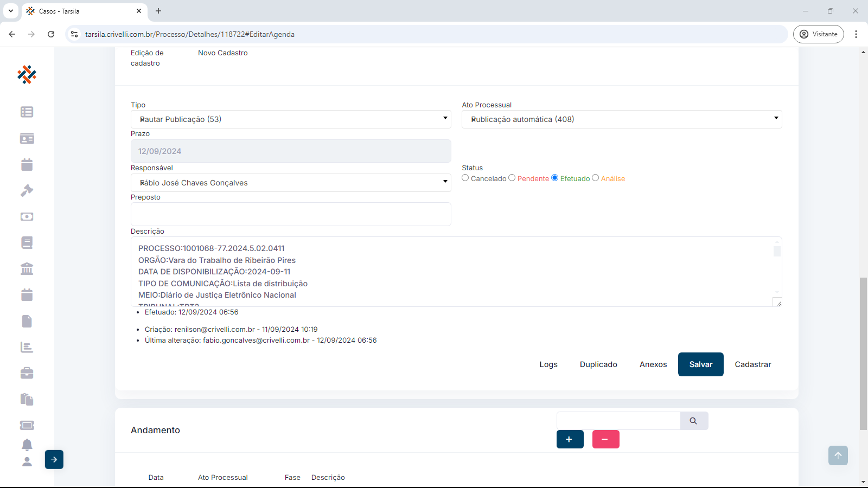Expand the Ato Processual dropdown
The width and height of the screenshot is (868, 488).
(x=622, y=119)
